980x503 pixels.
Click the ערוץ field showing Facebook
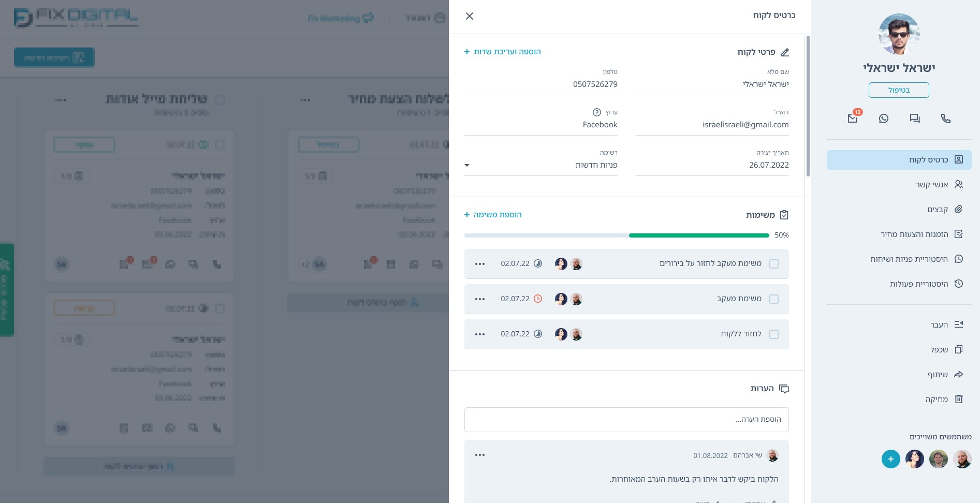[541, 125]
